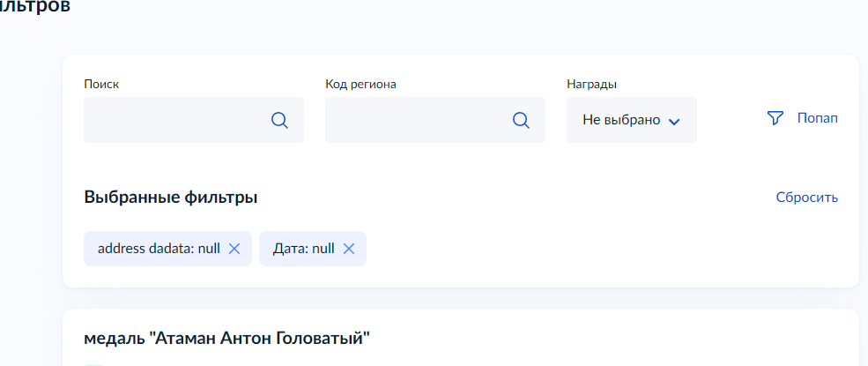
Task: Click 'Сбросить' to reset filters
Action: tap(806, 198)
